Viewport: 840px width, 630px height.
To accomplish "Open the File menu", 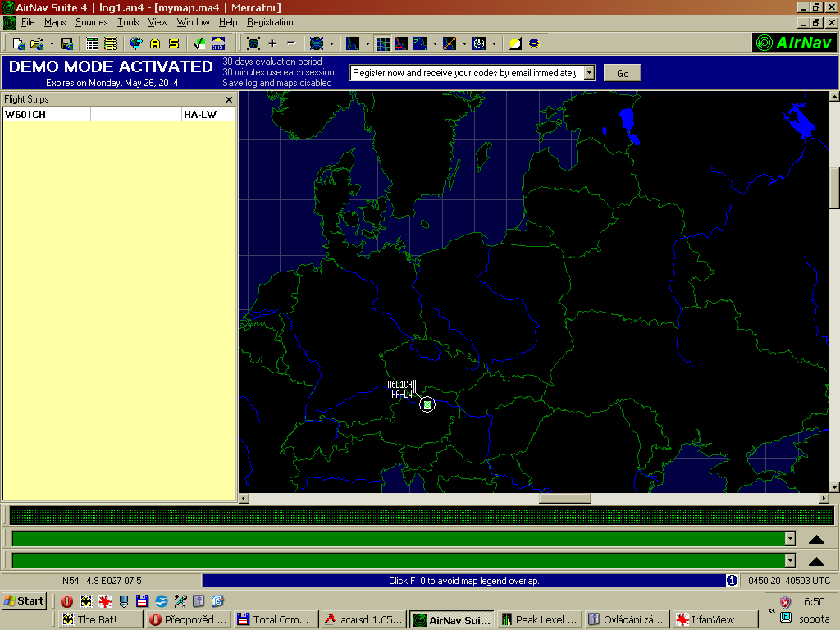I will [28, 22].
